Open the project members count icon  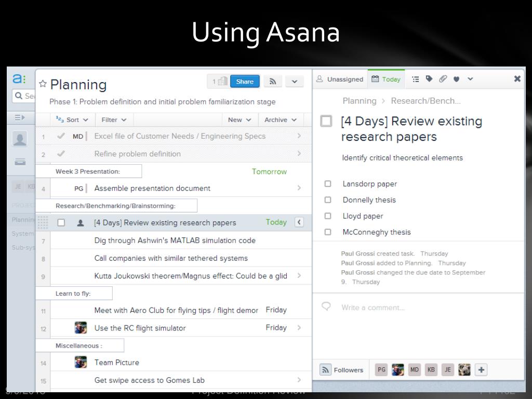point(220,82)
